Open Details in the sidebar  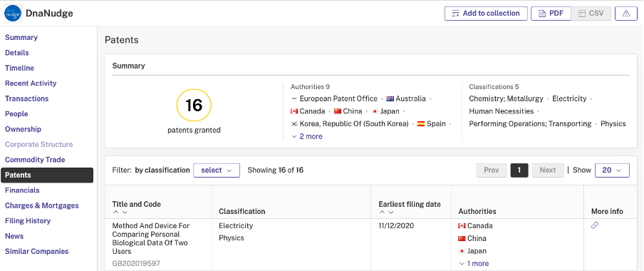tap(17, 53)
